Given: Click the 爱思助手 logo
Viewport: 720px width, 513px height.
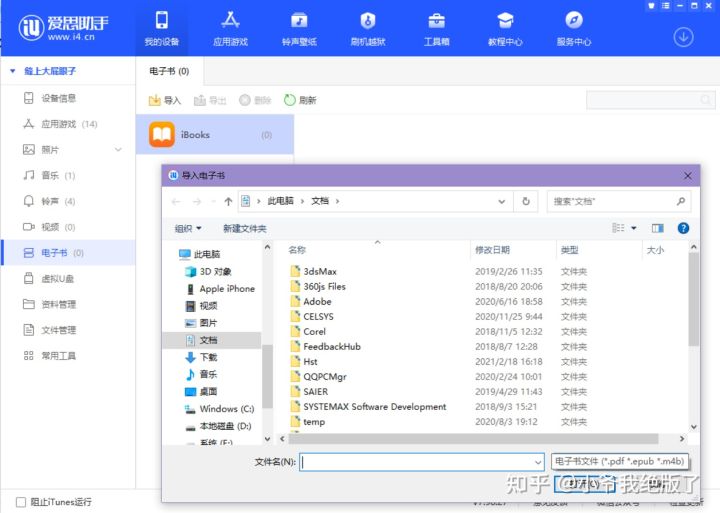Looking at the screenshot, I should 63,28.
